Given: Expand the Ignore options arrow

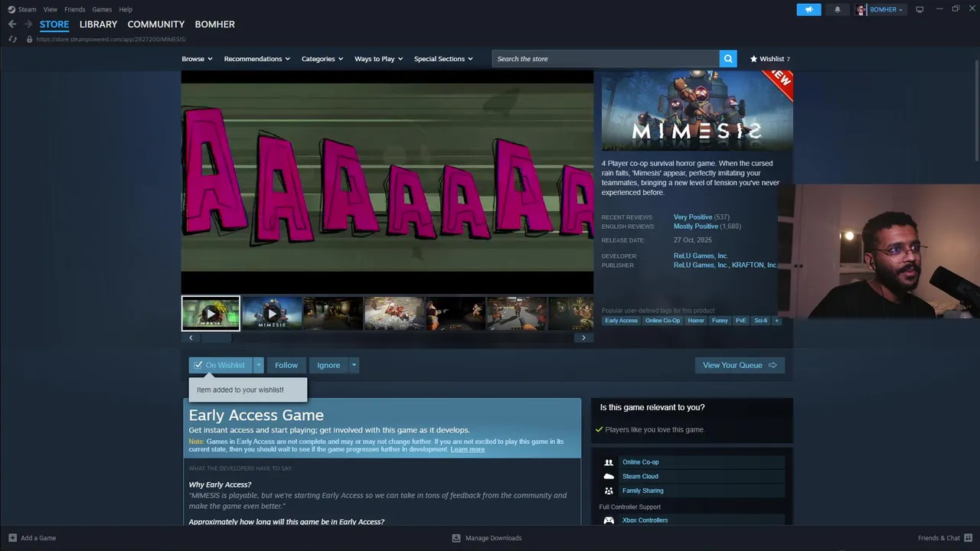Looking at the screenshot, I should click(354, 365).
